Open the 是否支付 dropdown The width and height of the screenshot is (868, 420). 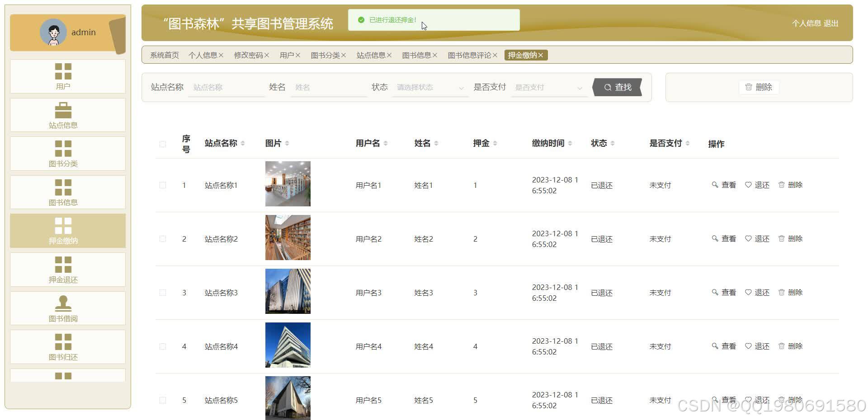(548, 87)
